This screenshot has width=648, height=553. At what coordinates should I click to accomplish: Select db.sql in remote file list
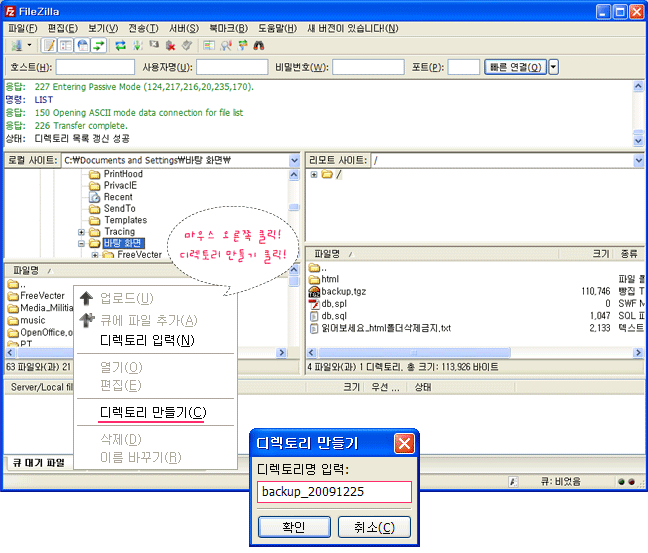tap(334, 316)
